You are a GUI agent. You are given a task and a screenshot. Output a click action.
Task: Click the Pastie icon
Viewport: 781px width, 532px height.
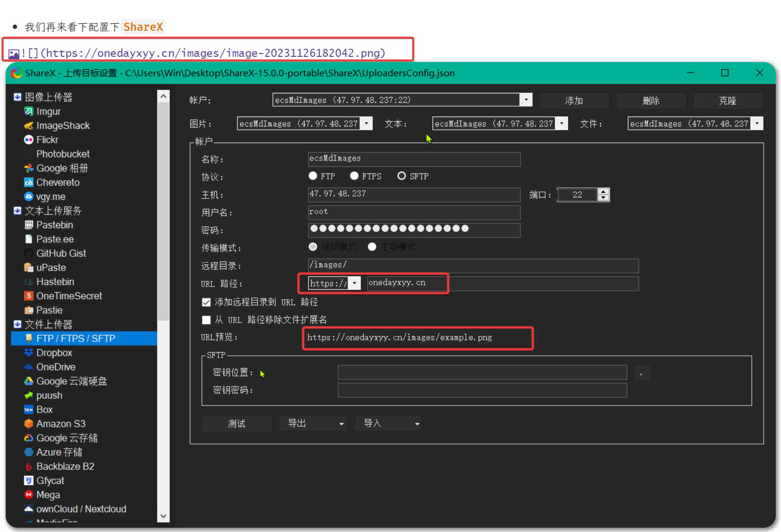pos(29,310)
